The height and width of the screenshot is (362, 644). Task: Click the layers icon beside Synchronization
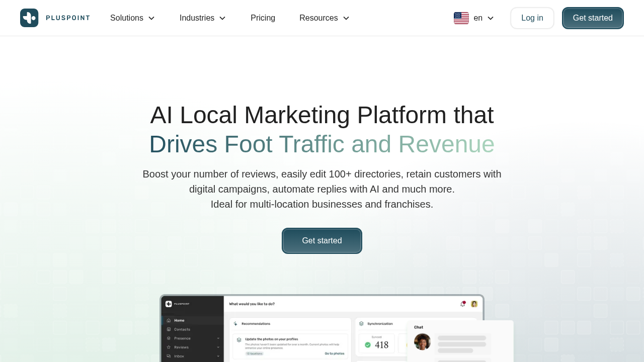[x=361, y=324]
